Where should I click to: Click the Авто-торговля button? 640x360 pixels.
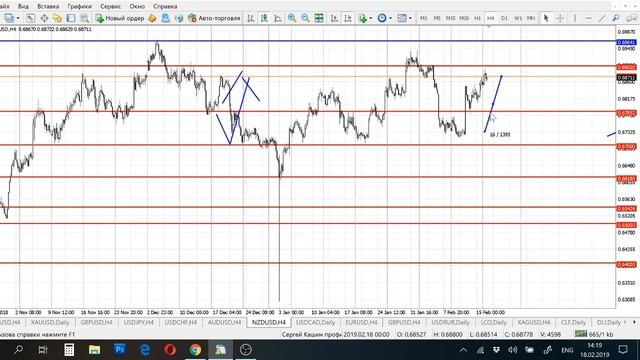[x=214, y=18]
